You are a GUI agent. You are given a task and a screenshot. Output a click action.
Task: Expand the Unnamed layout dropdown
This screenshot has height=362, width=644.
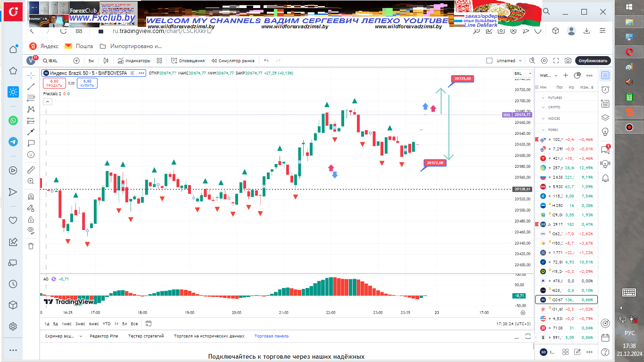520,61
